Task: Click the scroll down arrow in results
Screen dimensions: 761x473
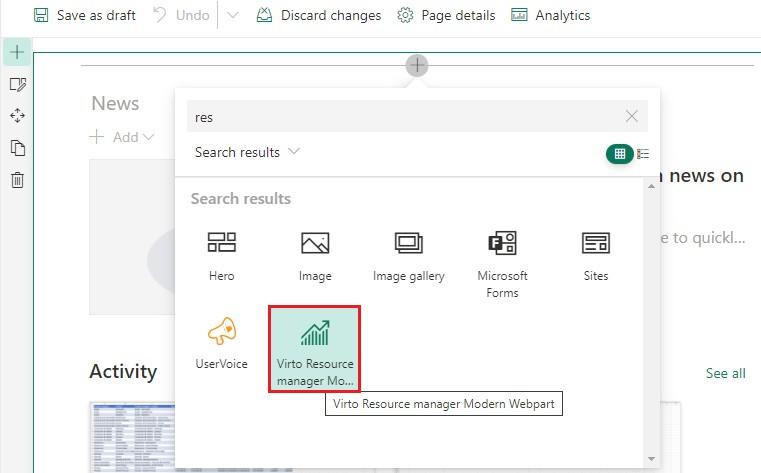Action: click(651, 459)
